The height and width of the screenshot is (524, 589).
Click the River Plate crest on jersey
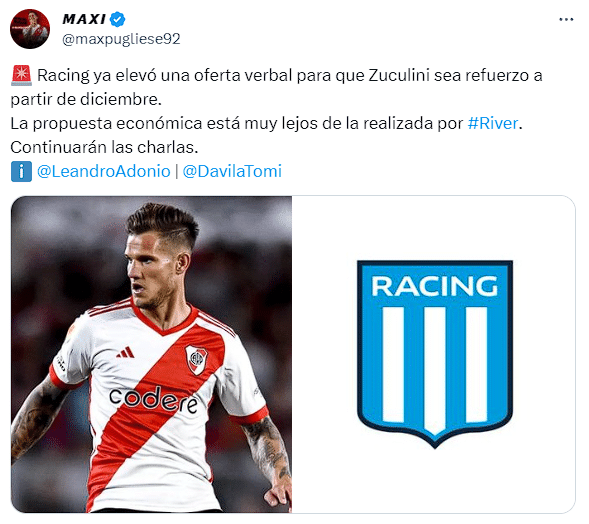(196, 359)
